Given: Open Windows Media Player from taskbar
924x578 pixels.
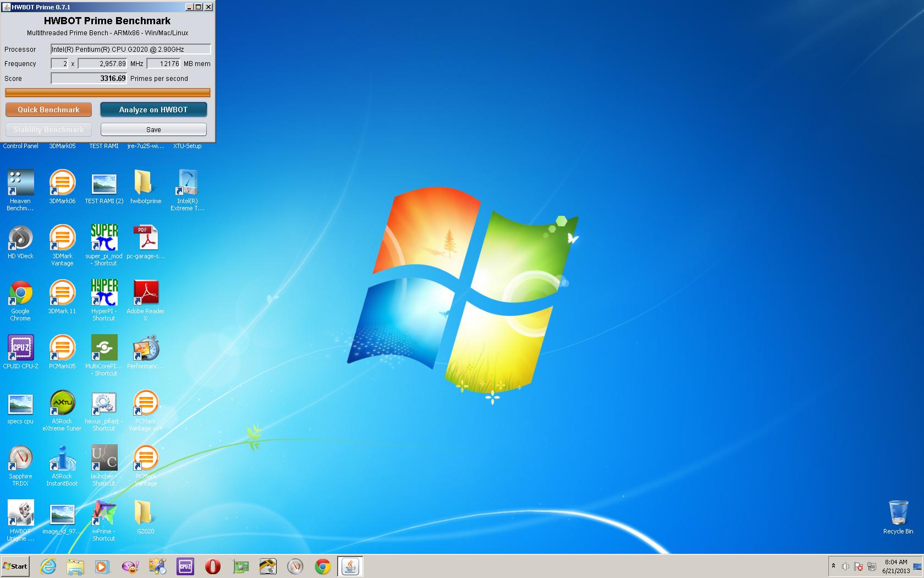Looking at the screenshot, I should pos(102,566).
